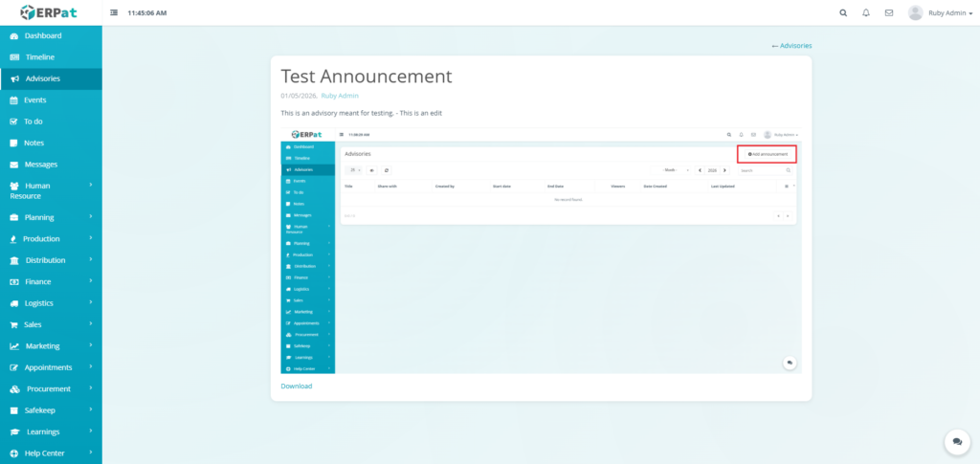Click the Finance money icon
Image resolution: width=980 pixels, height=464 pixels.
pyautogui.click(x=14, y=282)
